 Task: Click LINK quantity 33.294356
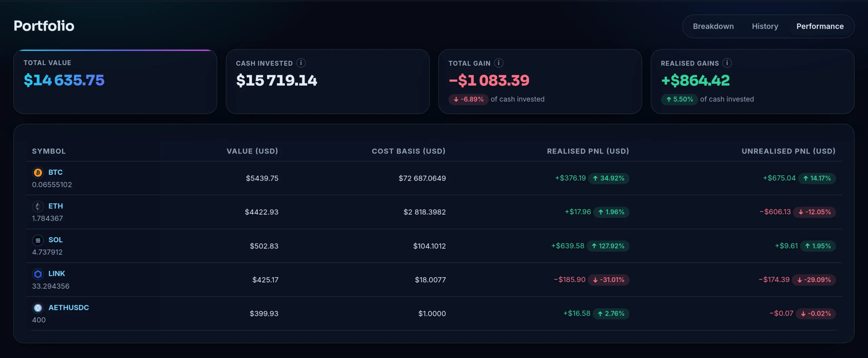tap(51, 286)
